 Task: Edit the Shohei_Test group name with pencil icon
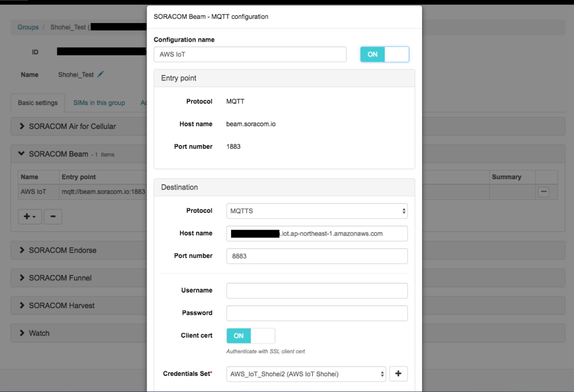100,75
